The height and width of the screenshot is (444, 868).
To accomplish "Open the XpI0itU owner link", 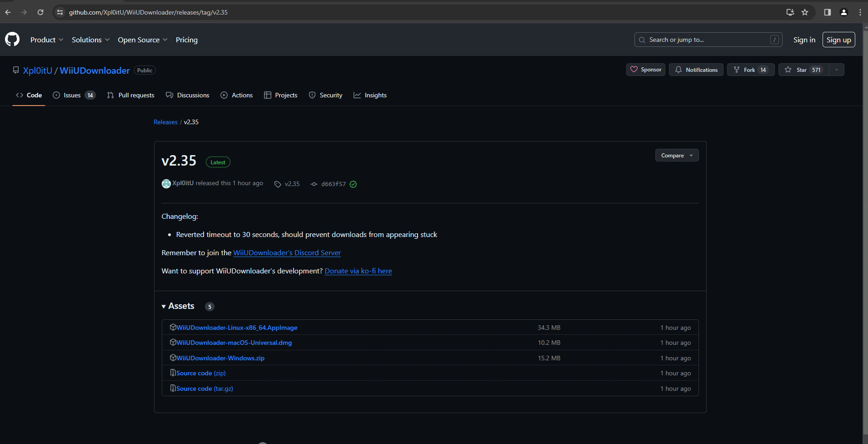I will point(38,71).
